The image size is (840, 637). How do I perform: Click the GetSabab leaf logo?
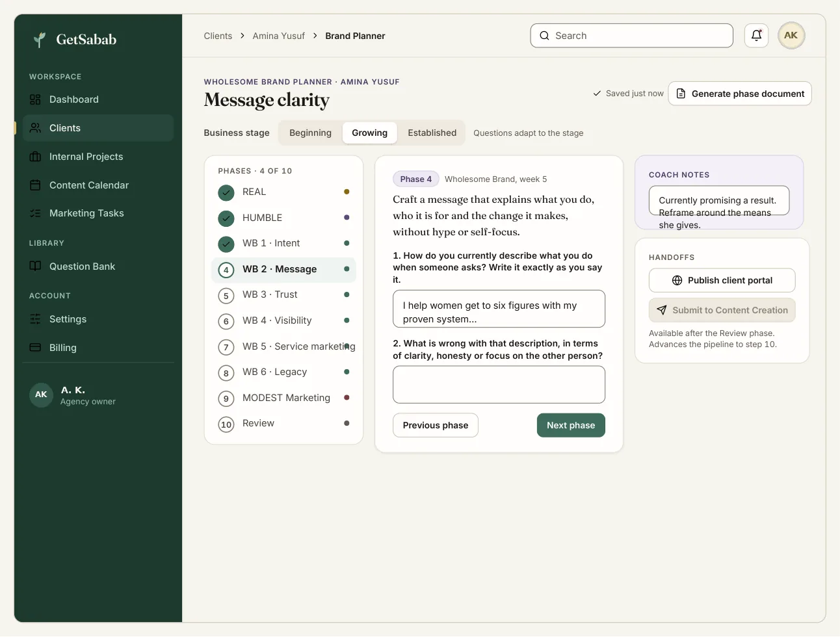(x=40, y=40)
